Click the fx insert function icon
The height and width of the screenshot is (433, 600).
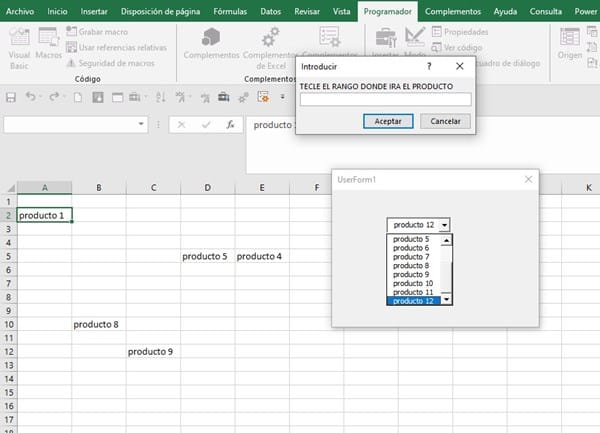[x=230, y=125]
